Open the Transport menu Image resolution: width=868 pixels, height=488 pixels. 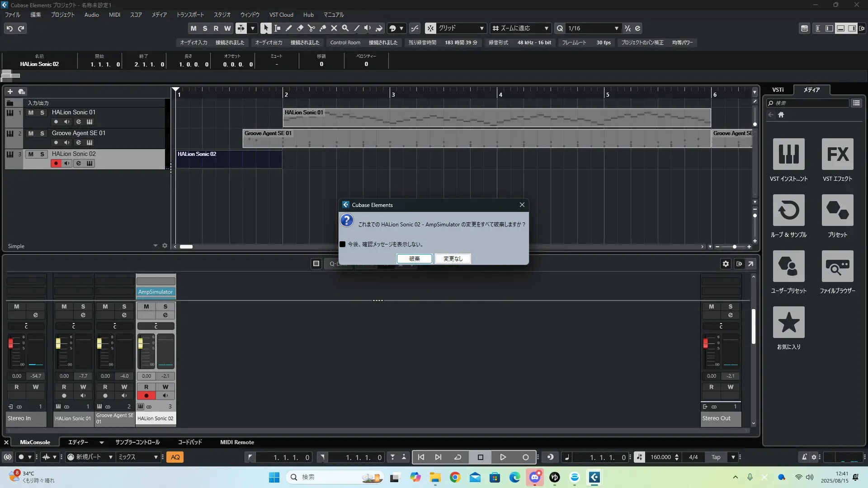(190, 15)
